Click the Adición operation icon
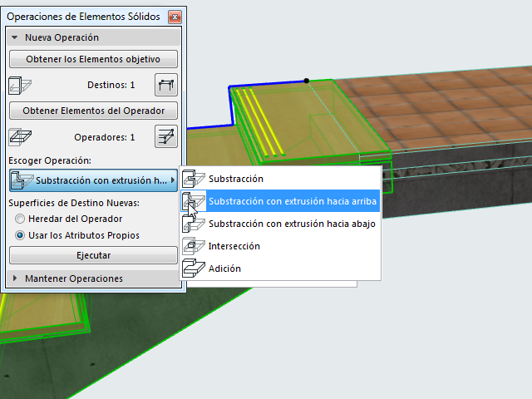The image size is (532, 399). 194,268
